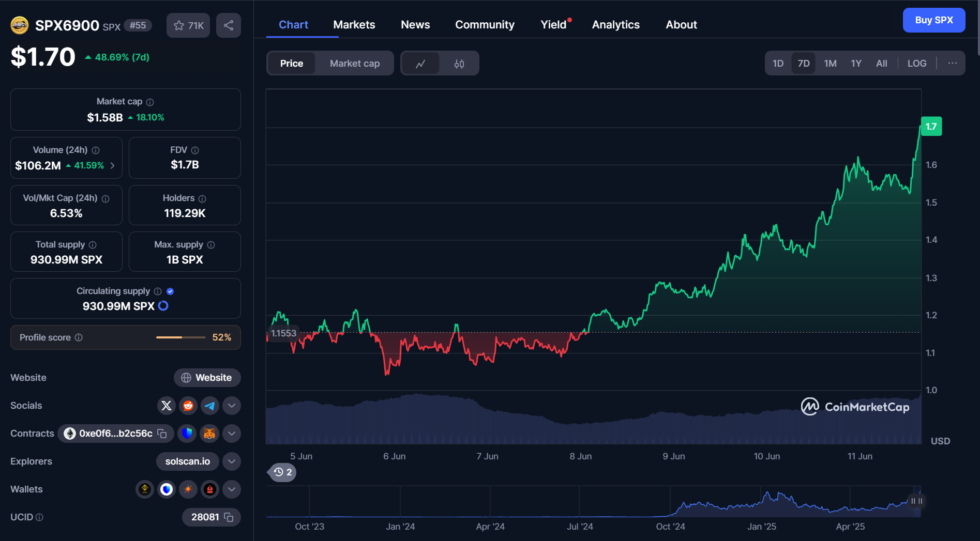
Task: Click the verified circulating supply badge
Action: (x=170, y=291)
